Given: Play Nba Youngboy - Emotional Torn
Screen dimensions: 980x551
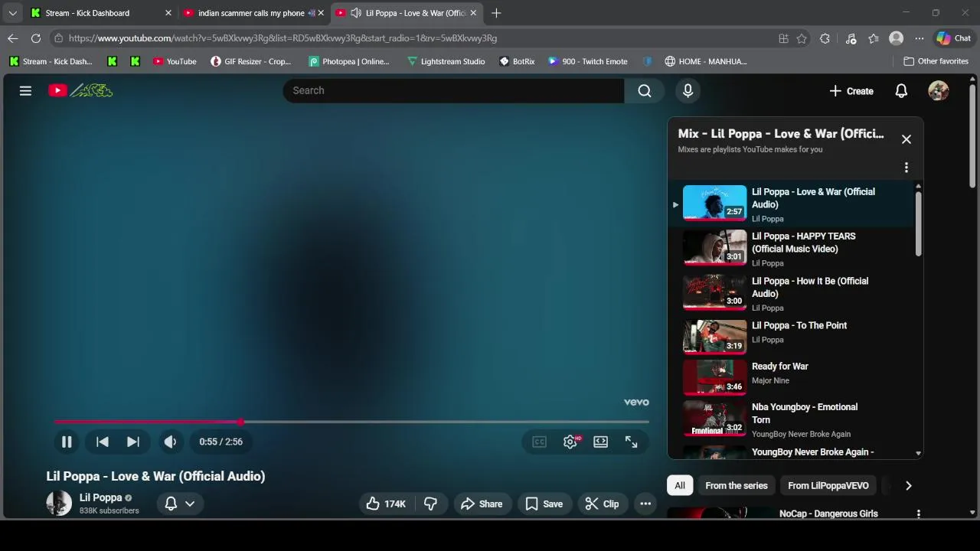Looking at the screenshot, I should pyautogui.click(x=792, y=419).
